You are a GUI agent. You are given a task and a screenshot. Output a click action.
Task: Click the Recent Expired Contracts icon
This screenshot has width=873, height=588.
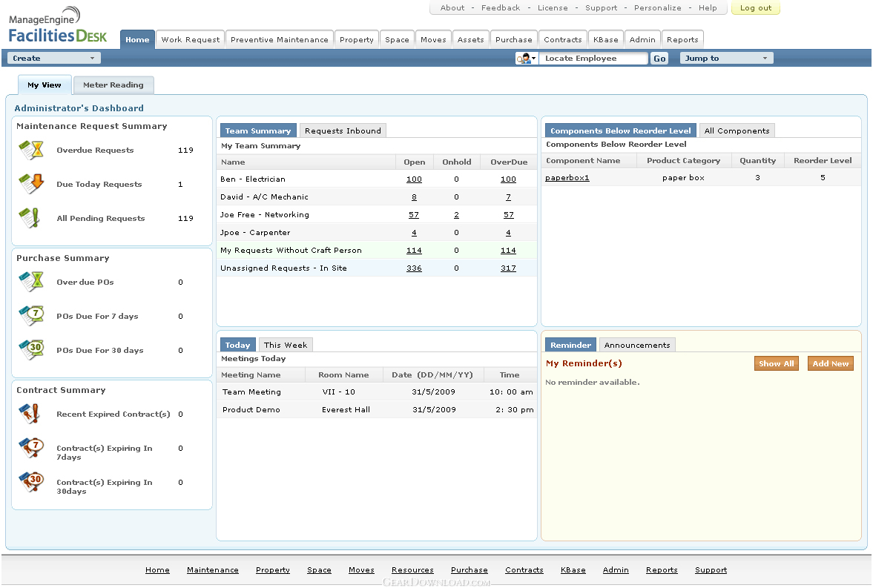(x=31, y=414)
